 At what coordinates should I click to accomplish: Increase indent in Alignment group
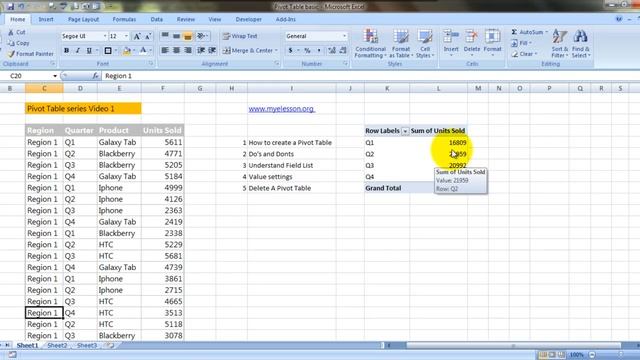click(212, 50)
